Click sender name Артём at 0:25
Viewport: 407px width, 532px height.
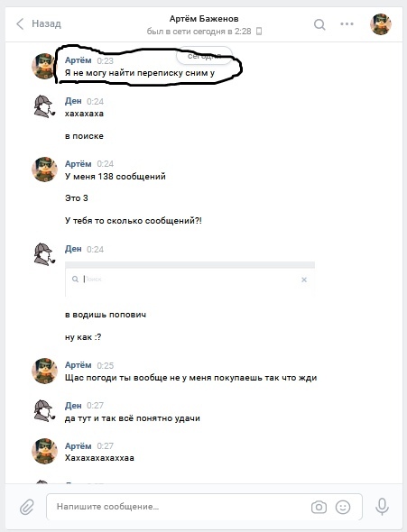79,365
